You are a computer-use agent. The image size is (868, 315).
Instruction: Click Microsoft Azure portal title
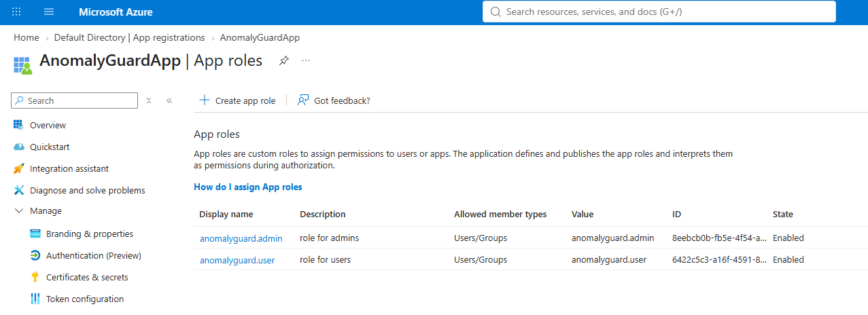(116, 12)
